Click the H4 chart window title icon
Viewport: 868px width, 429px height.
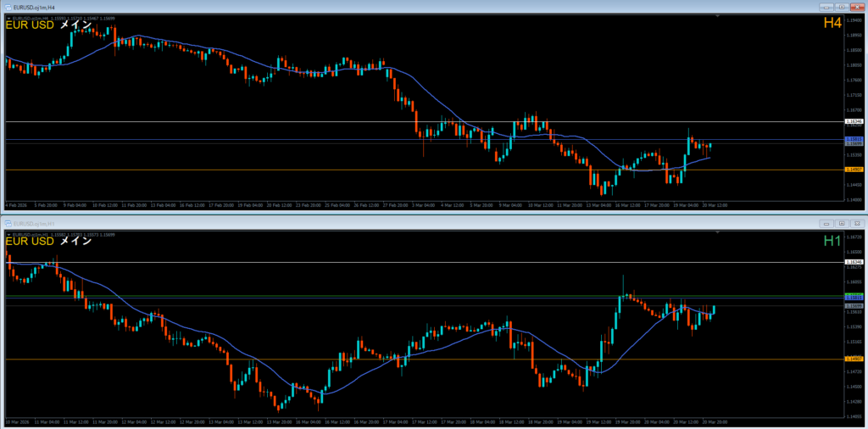[x=6, y=6]
